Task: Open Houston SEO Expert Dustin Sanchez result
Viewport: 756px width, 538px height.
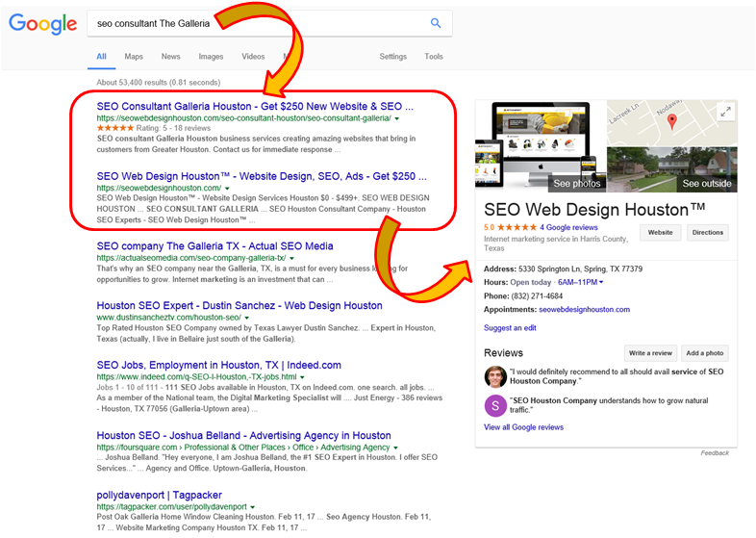Action: pos(239,305)
